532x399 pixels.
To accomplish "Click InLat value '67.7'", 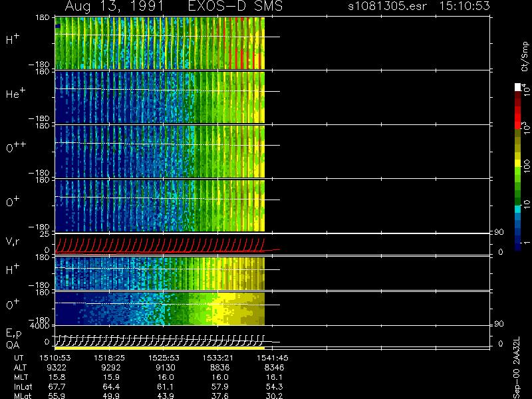I will point(57,386).
